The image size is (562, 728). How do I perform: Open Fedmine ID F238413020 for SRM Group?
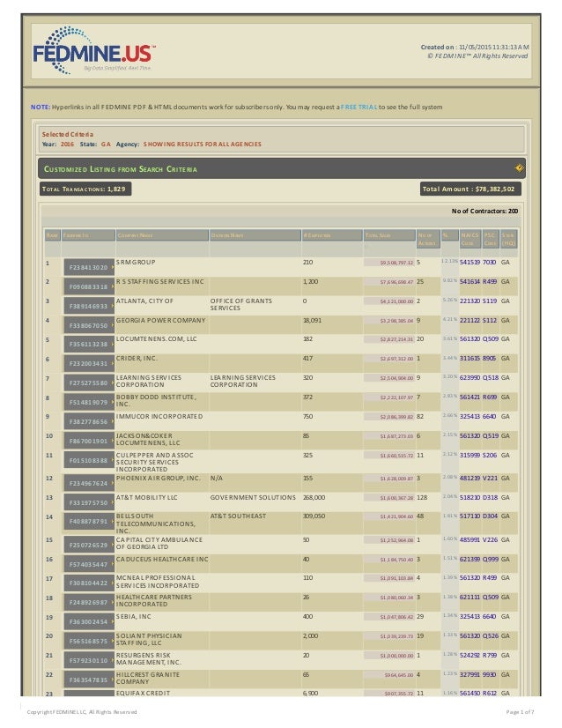click(89, 267)
